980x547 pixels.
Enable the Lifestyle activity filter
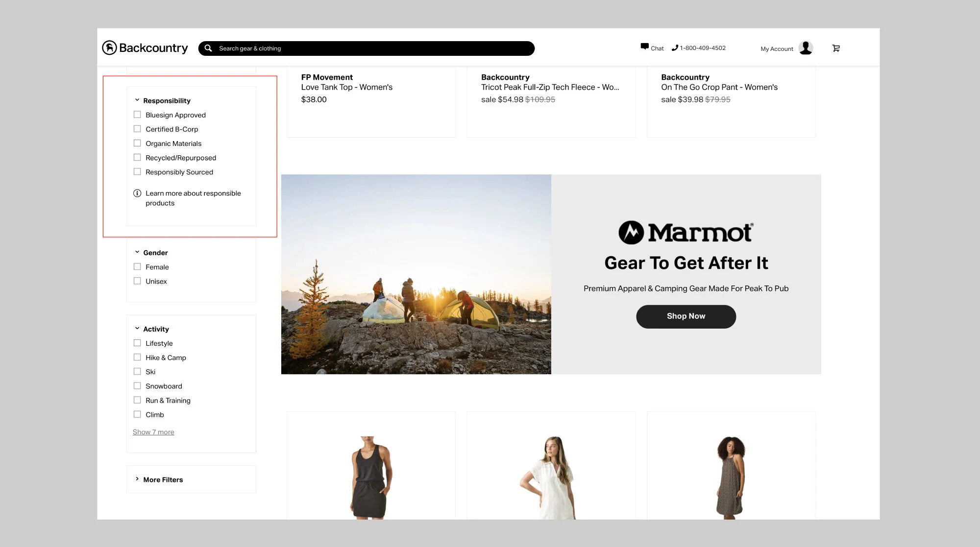point(137,343)
